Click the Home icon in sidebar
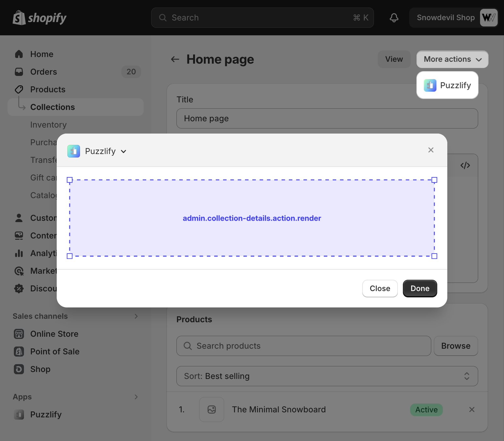 point(19,54)
